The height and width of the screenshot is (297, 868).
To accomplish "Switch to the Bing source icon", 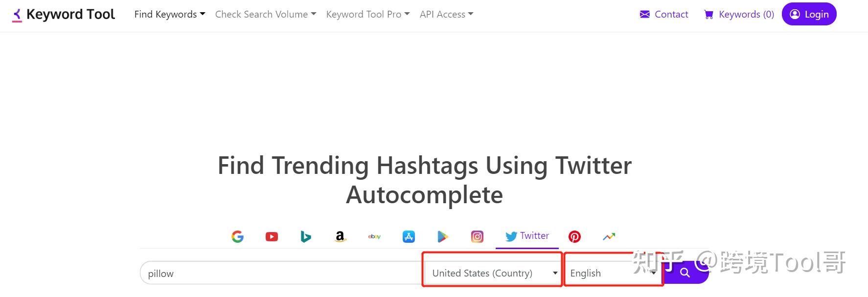I will click(306, 237).
